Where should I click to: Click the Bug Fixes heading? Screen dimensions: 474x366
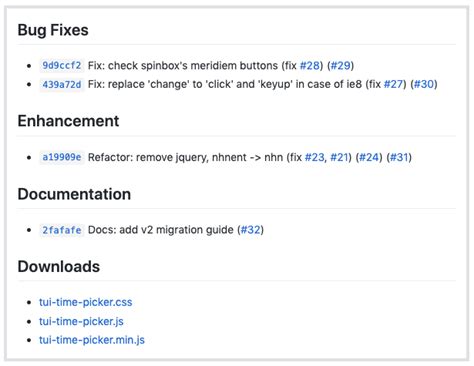[x=53, y=30]
